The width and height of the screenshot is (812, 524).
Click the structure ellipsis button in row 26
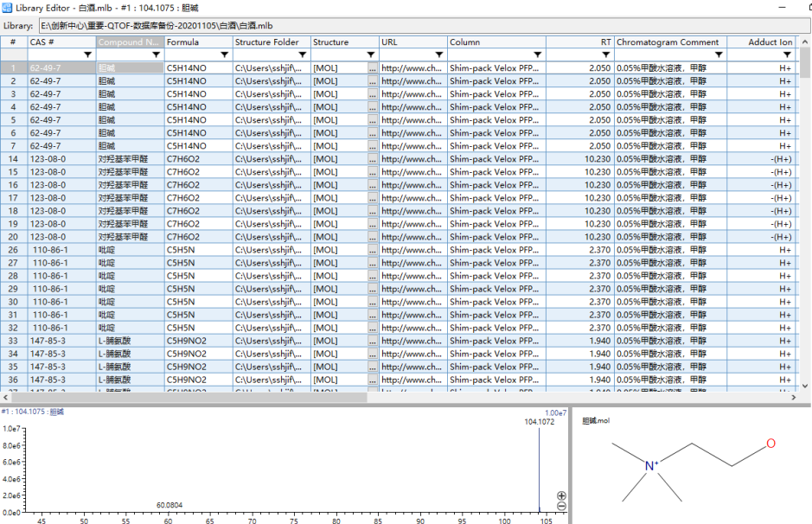pos(373,250)
